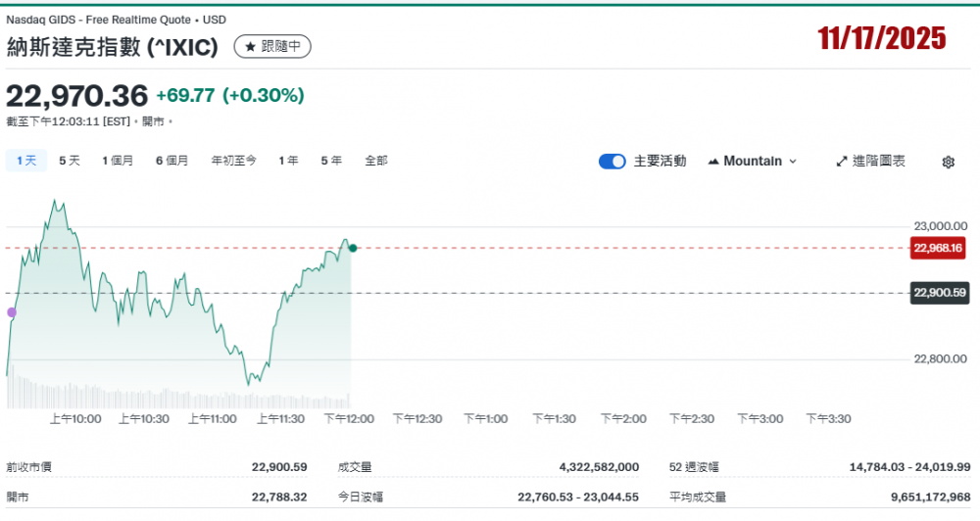
Task: Open chart settings gear icon
Action: [x=948, y=162]
